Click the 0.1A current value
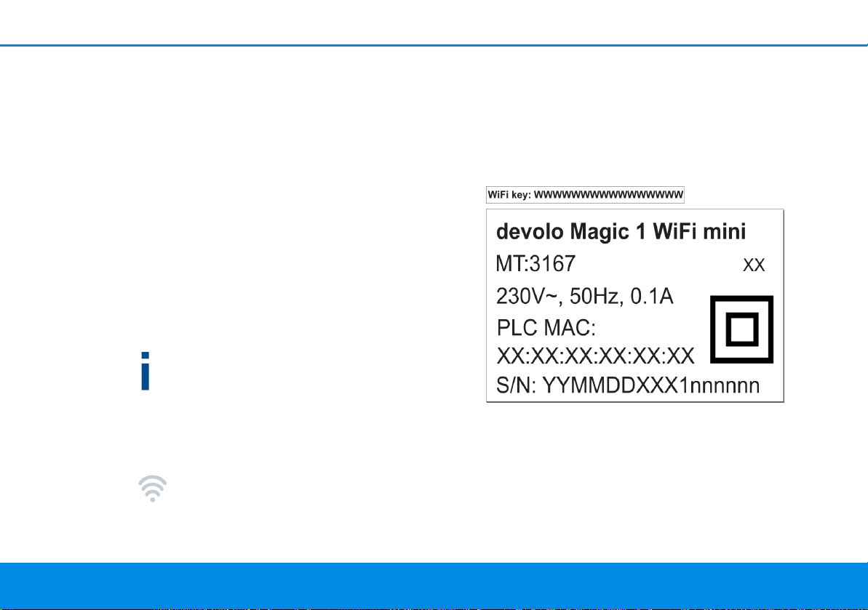Viewport: 868px width, 610px height. 652,297
